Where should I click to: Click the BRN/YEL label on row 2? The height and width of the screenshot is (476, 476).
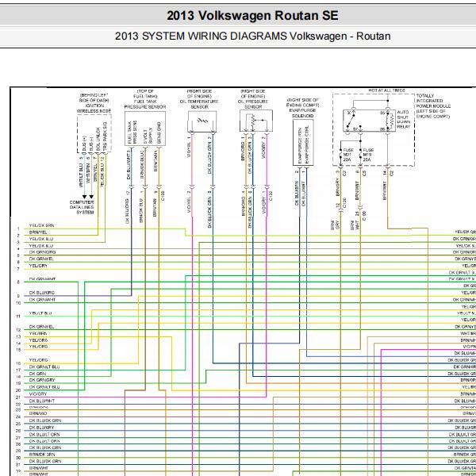[38, 232]
